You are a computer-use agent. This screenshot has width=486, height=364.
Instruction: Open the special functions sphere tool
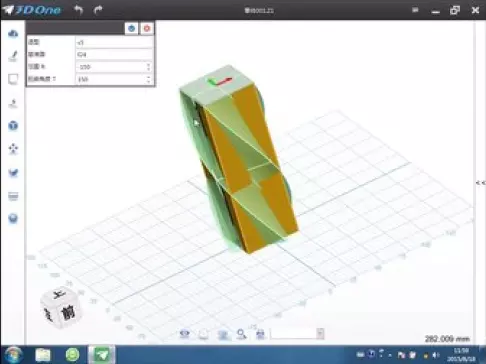pos(13,126)
